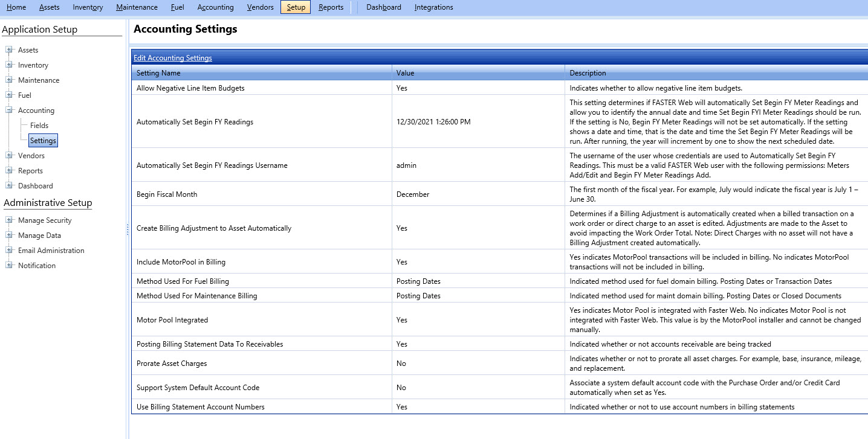Open the Home menu
The width and height of the screenshot is (868, 439).
pyautogui.click(x=16, y=7)
